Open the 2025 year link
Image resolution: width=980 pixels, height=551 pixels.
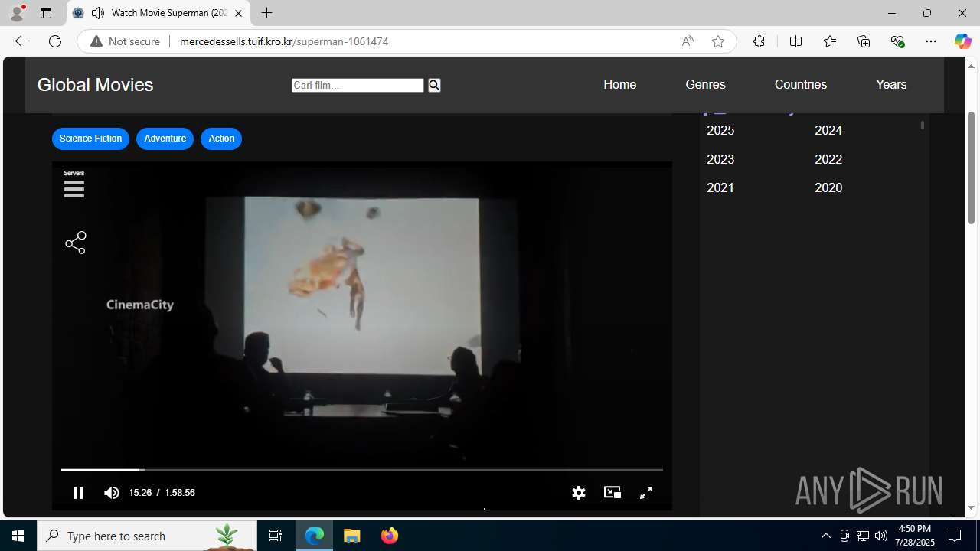[720, 130]
